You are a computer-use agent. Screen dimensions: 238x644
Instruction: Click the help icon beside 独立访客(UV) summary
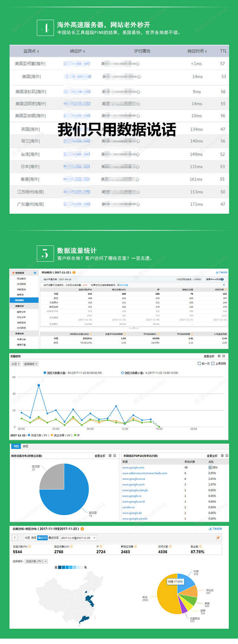(71, 547)
